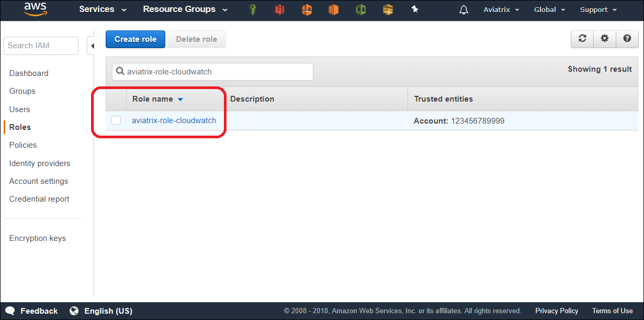Click the green CloudWatch shortcut icon in top bar
Viewport: 644px width, 320px height.
point(360,9)
